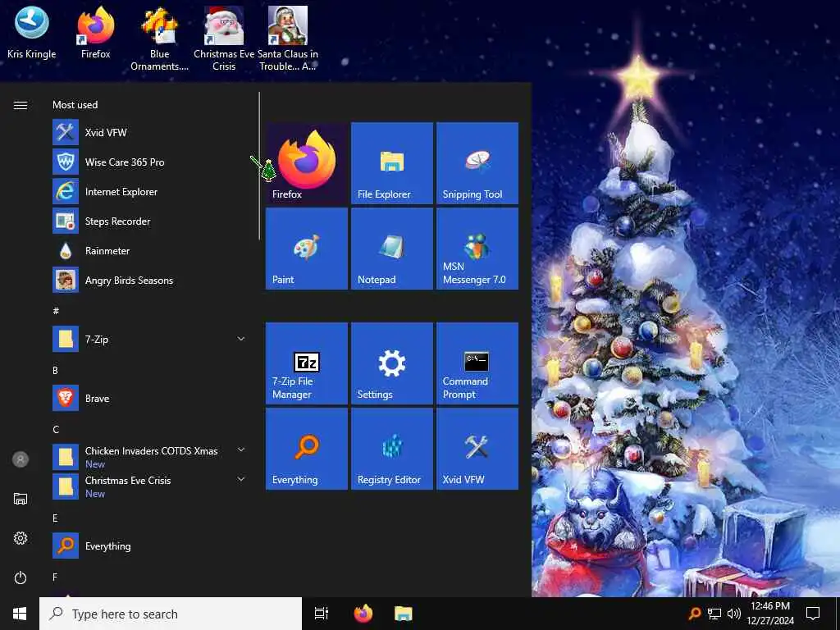Open the Paint tile
The height and width of the screenshot is (630, 840).
click(307, 249)
